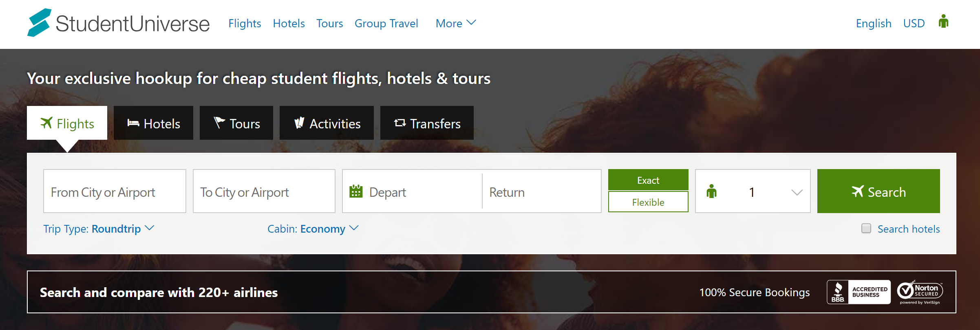Switch to the Transfers search tab
The height and width of the screenshot is (330, 980).
pos(427,123)
